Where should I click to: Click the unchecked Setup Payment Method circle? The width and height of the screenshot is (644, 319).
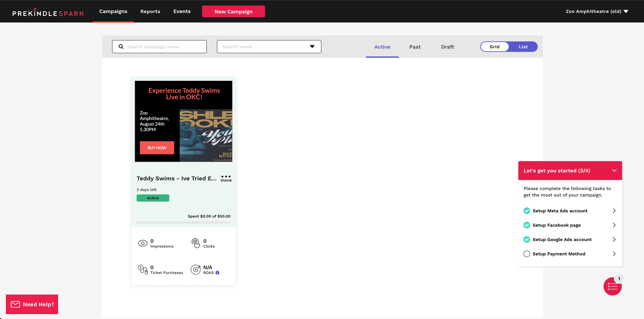pos(526,254)
